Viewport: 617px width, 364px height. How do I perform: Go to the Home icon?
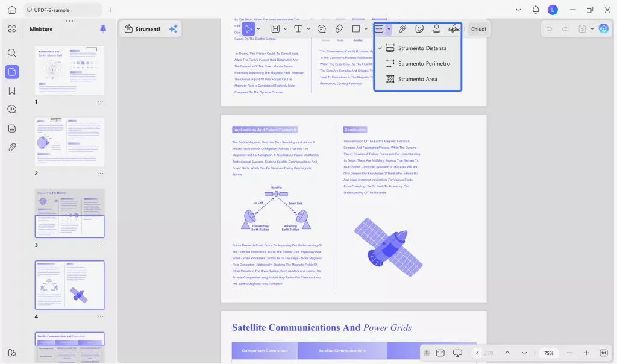tap(12, 10)
